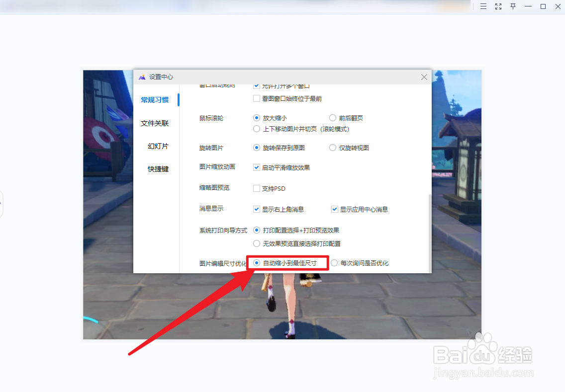Click the settings center app logo
This screenshot has height=392, width=565.
142,77
